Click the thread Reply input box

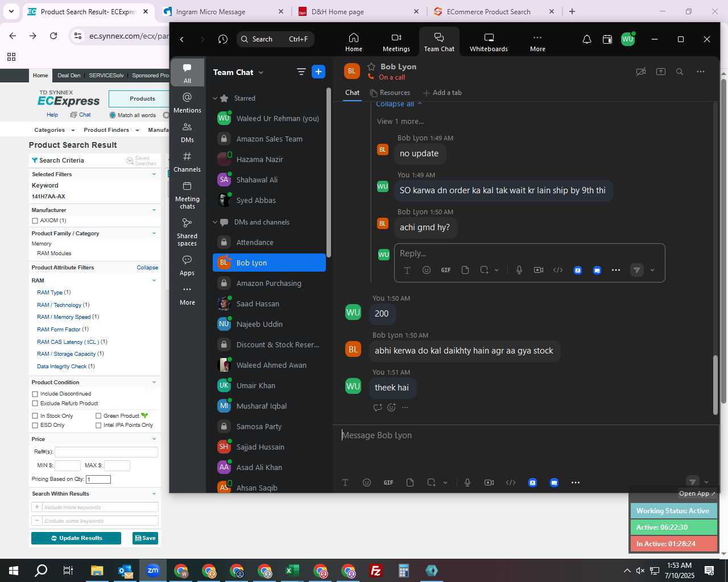pyautogui.click(x=530, y=253)
